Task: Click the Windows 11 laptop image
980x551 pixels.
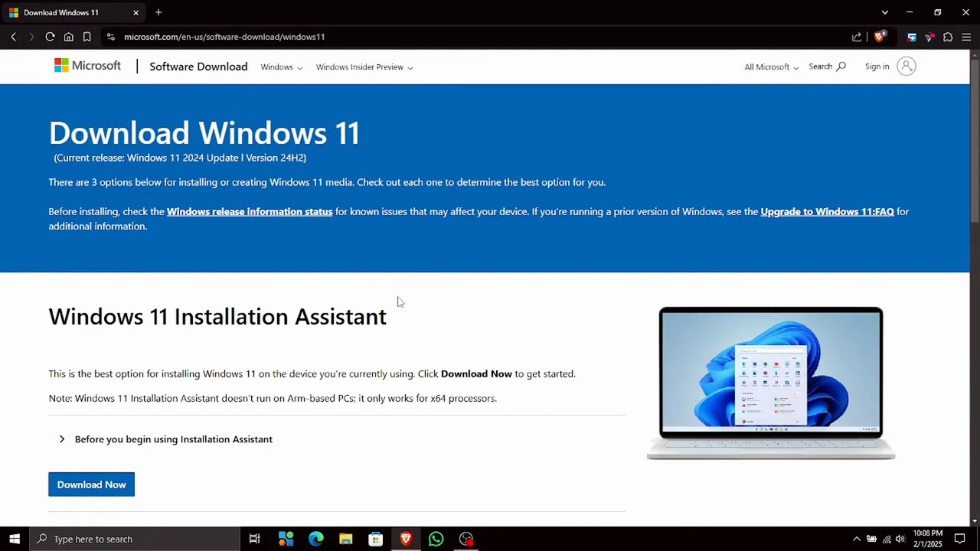Action: [x=770, y=383]
